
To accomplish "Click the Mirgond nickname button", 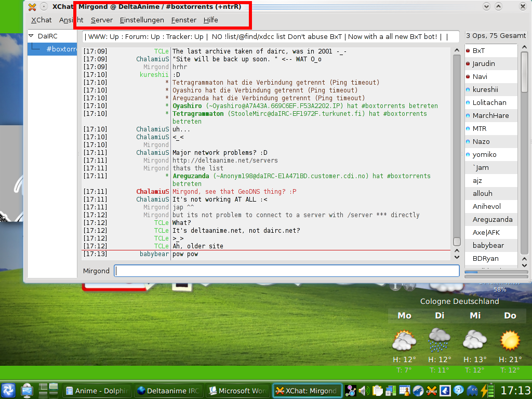I will (x=97, y=271).
